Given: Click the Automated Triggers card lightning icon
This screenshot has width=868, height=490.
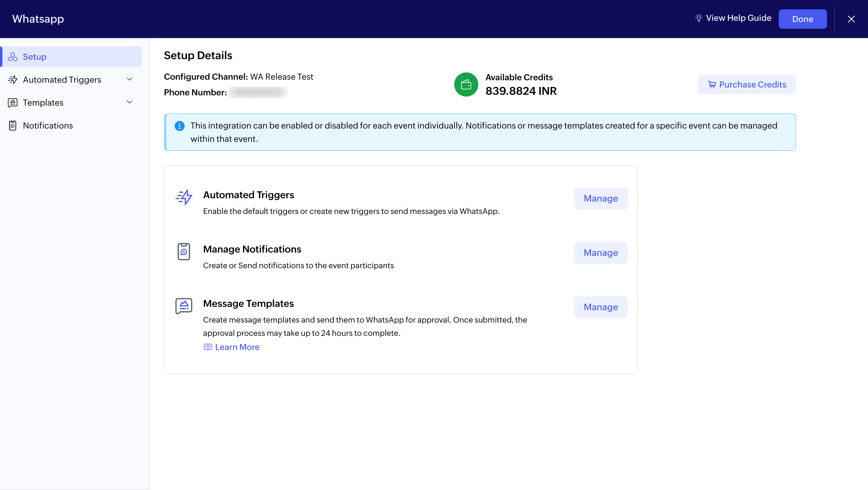Looking at the screenshot, I should pos(184,197).
